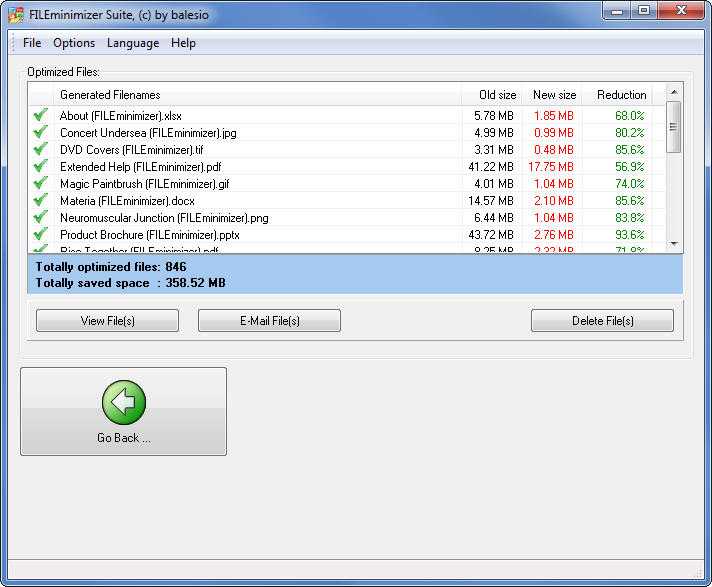Click green checkmark beside Magic Paintbrush gif
The width and height of the screenshot is (712, 587).
(40, 183)
